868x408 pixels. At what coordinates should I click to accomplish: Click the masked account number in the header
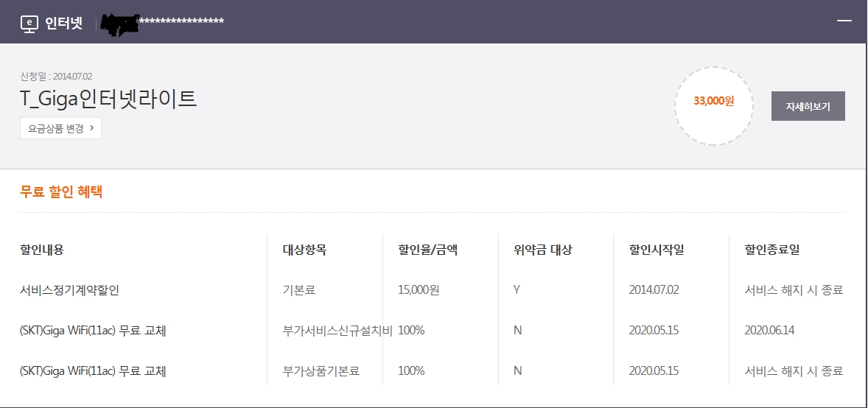164,22
